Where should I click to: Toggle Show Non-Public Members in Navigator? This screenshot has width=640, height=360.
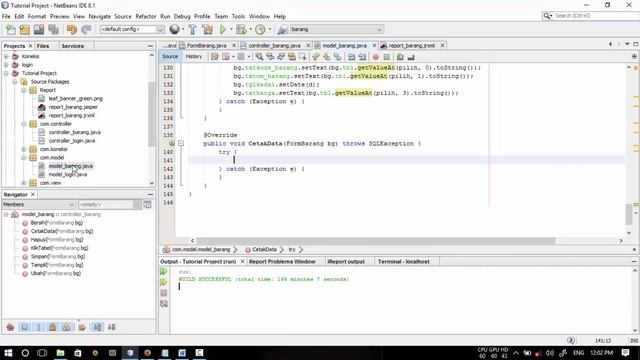coord(53,327)
